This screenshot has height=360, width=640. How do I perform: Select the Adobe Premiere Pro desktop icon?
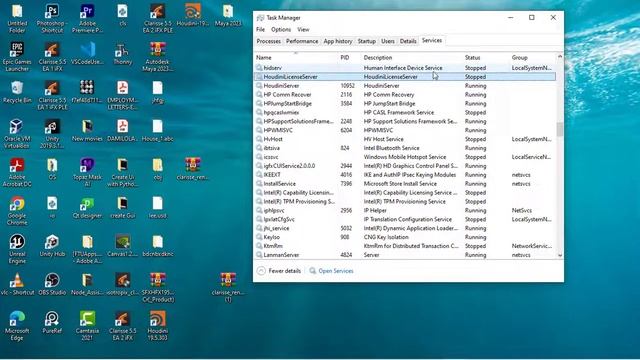87,18
